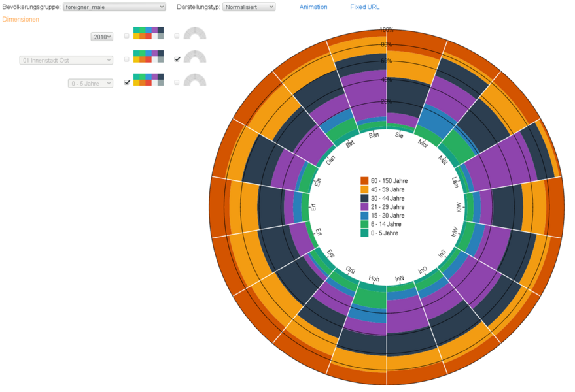The image size is (575, 392).
Task: Click the Hoh district label on chart
Action: [x=374, y=278]
